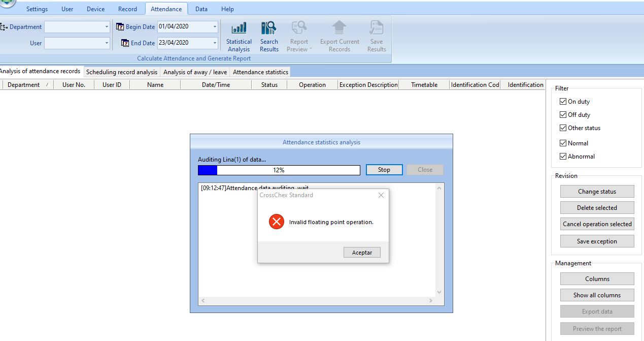The image size is (644, 341).
Task: Click the Begin Date calendar icon
Action: pyautogui.click(x=120, y=27)
